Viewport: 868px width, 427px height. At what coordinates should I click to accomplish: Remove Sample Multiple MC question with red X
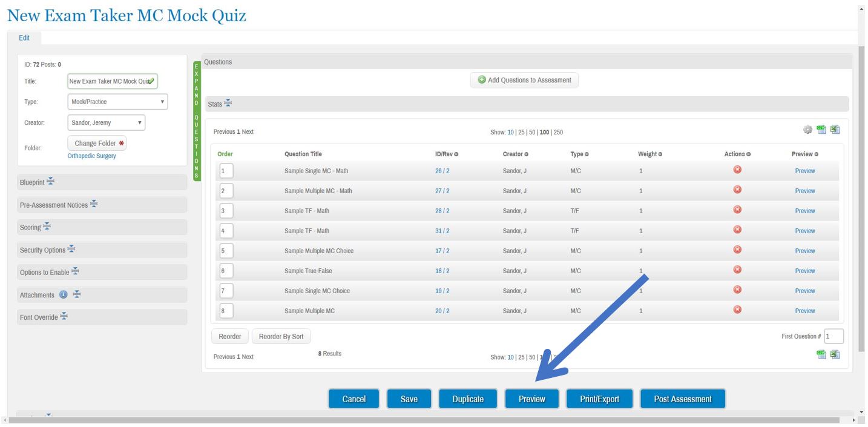pos(737,309)
